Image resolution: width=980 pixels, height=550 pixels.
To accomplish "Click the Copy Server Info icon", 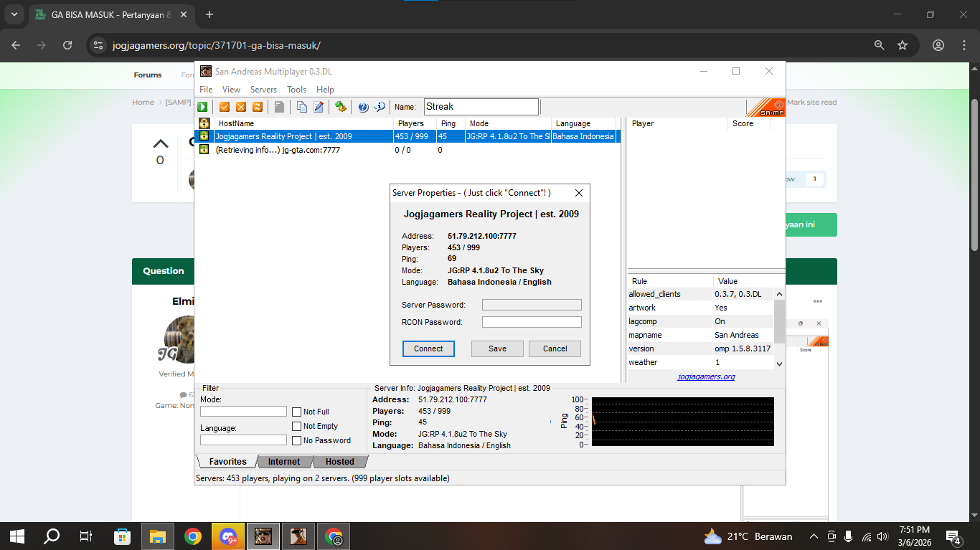I will [x=301, y=107].
